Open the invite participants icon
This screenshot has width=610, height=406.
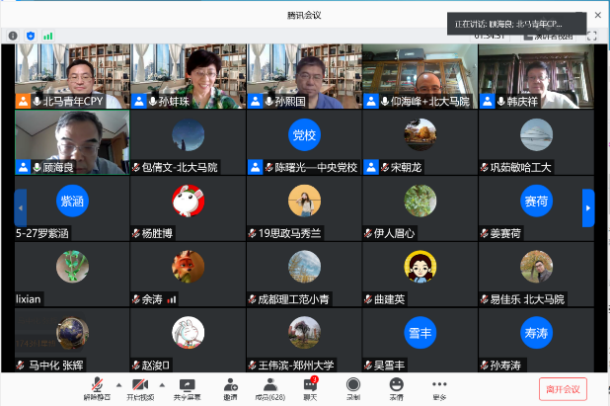pyautogui.click(x=230, y=386)
